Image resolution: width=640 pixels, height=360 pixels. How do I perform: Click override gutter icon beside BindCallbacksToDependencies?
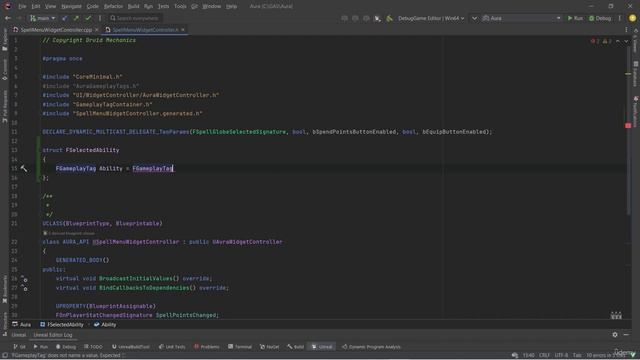(x=24, y=288)
